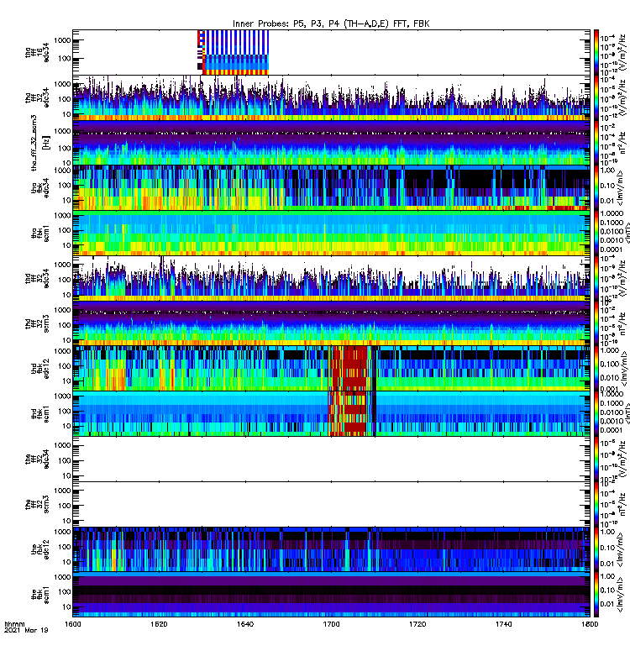Click the color bar beside the fff 32 edc34 panel
Screen dimensions: 630x672
coord(596,459)
